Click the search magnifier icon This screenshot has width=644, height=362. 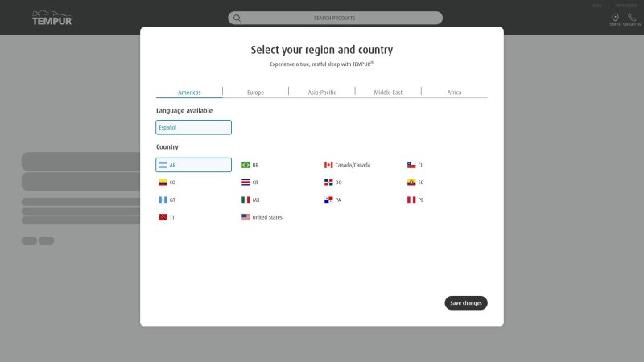237,18
